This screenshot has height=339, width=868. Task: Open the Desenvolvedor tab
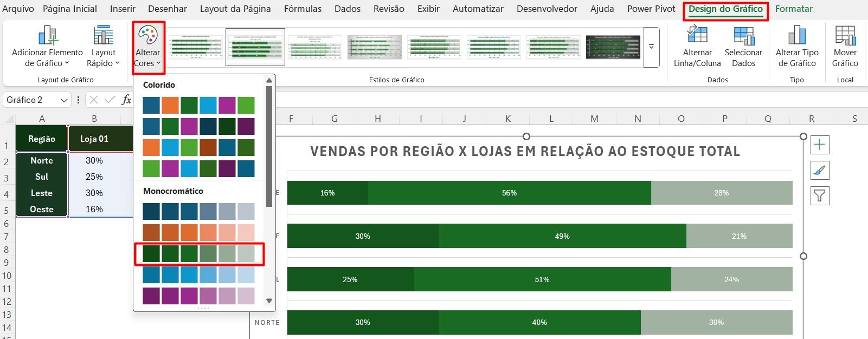click(x=546, y=9)
